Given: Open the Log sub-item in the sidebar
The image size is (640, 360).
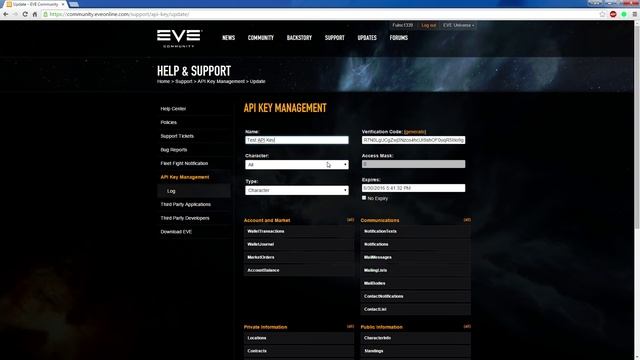Looking at the screenshot, I should click(x=171, y=191).
